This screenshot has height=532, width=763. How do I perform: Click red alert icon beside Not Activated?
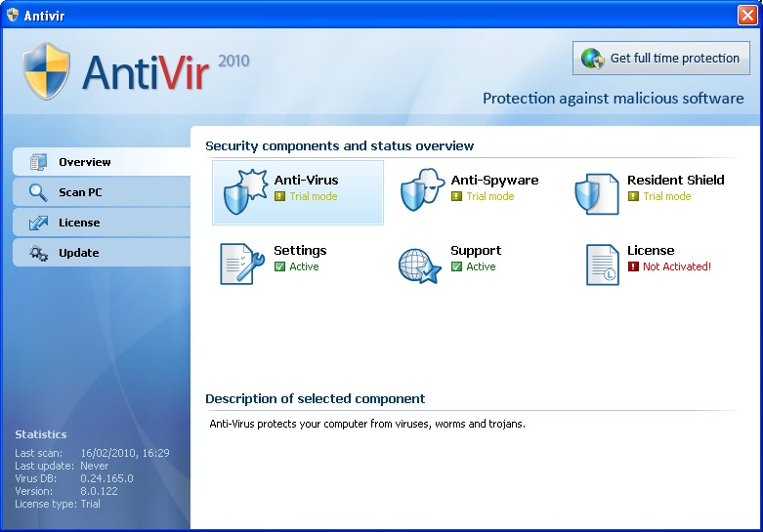click(x=633, y=266)
